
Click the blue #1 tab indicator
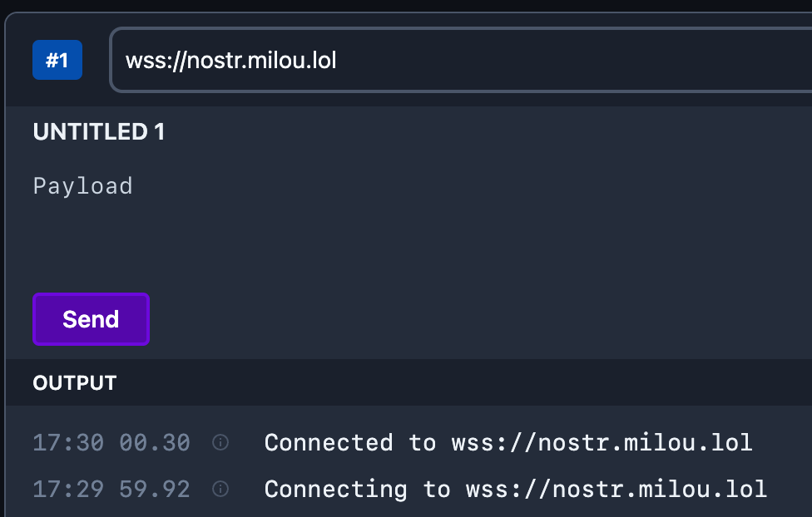pyautogui.click(x=57, y=59)
